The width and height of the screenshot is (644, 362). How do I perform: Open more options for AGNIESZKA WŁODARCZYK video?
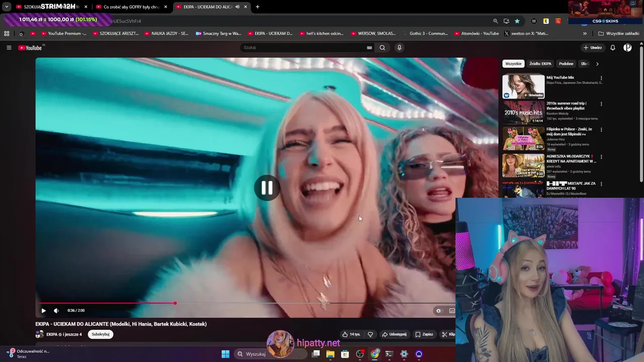coord(601,157)
